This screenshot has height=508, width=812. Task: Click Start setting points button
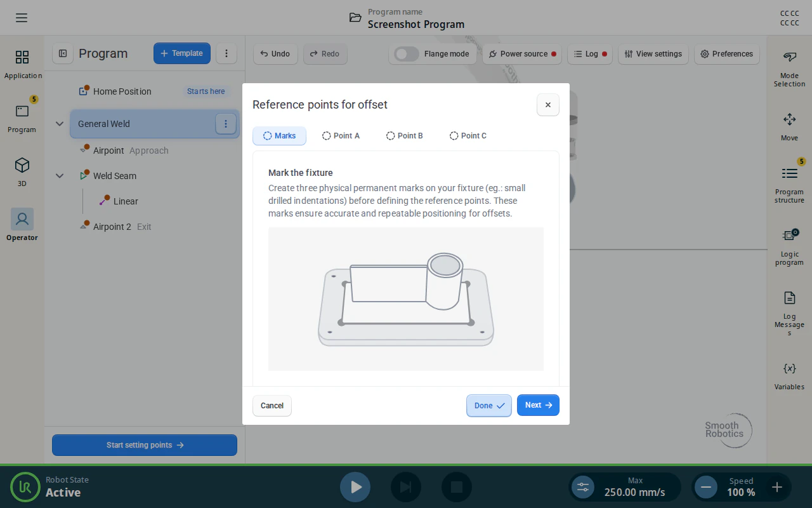click(x=145, y=445)
